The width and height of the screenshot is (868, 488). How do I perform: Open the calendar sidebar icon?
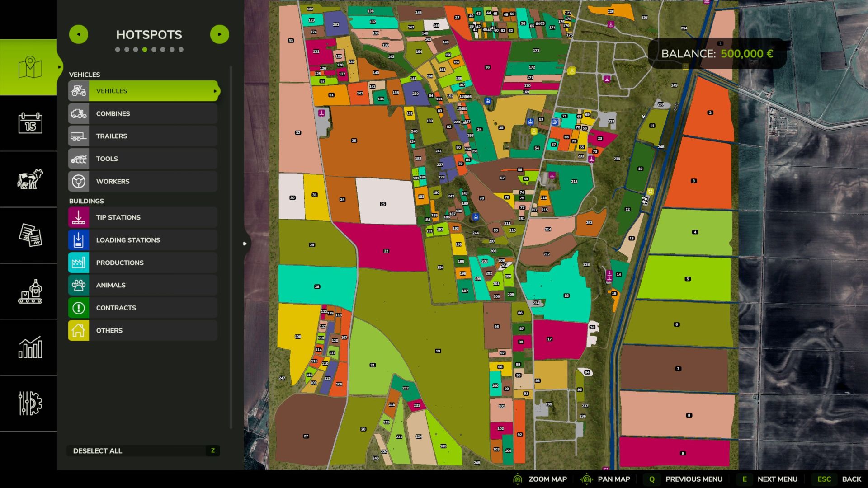tap(30, 123)
